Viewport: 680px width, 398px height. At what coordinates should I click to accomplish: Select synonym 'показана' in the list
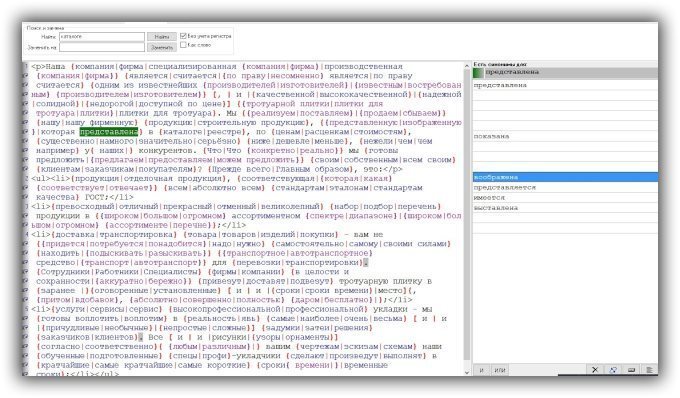tap(565, 136)
